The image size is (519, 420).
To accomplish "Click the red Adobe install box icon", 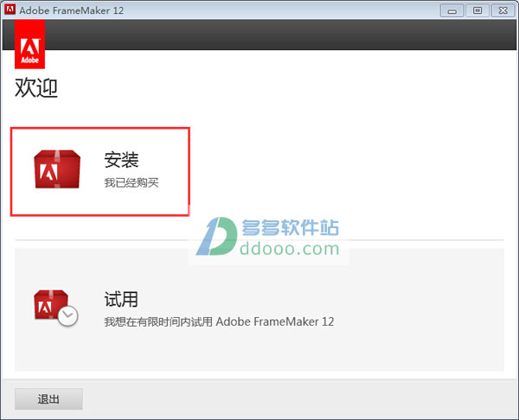I will tap(57, 169).
